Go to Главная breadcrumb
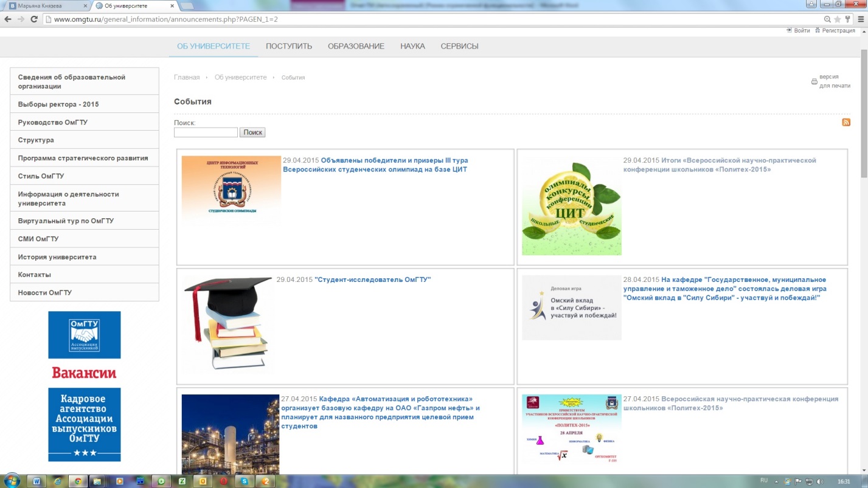 187,77
